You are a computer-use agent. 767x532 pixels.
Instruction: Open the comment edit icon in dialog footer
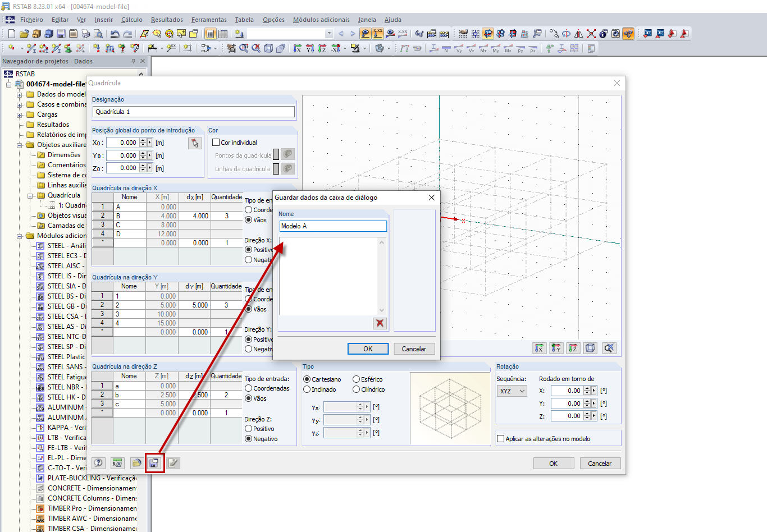tap(174, 463)
